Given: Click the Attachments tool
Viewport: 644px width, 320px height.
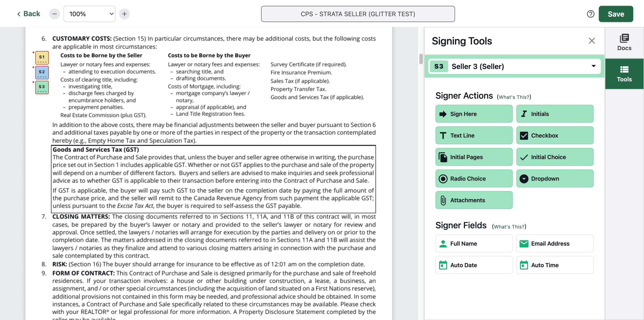Looking at the screenshot, I should [x=474, y=200].
